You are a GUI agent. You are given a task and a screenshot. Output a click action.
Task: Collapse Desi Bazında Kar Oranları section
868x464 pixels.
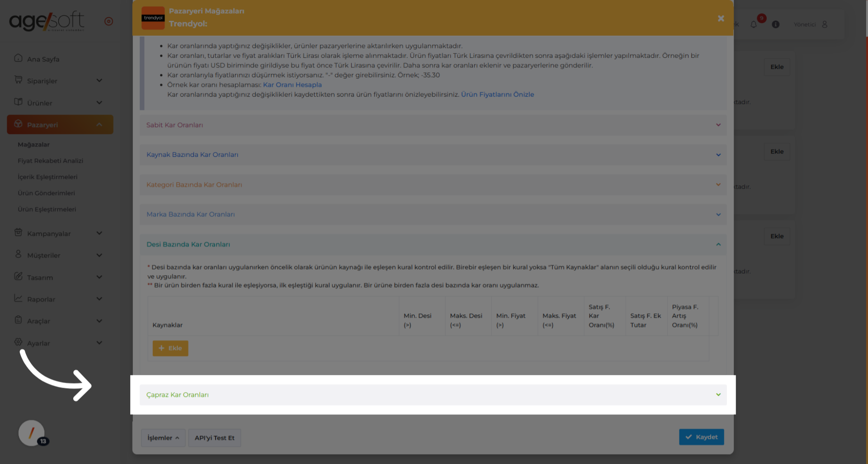(433, 244)
